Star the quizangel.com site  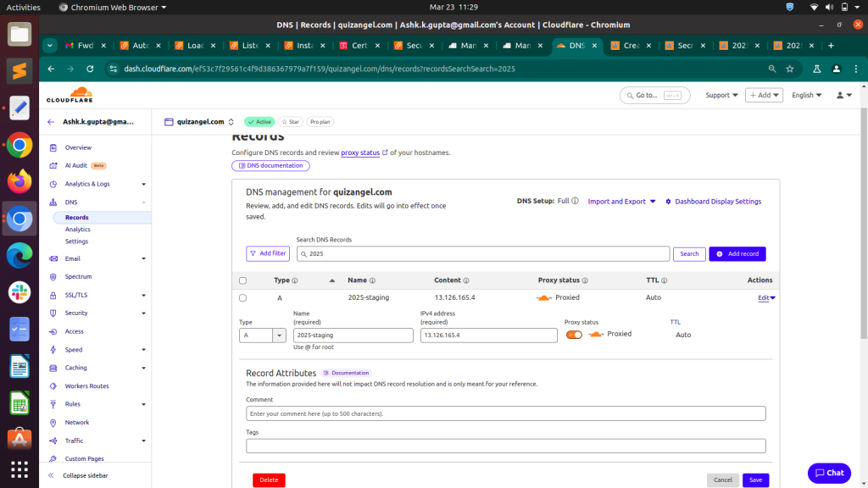tap(291, 122)
